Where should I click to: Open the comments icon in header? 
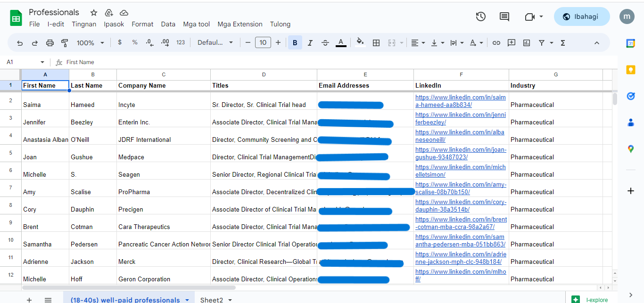[504, 16]
